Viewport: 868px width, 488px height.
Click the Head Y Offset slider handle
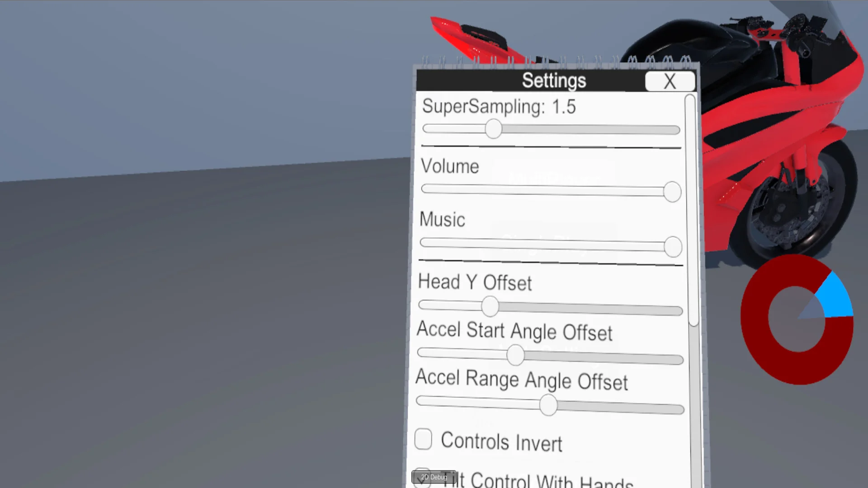(490, 306)
